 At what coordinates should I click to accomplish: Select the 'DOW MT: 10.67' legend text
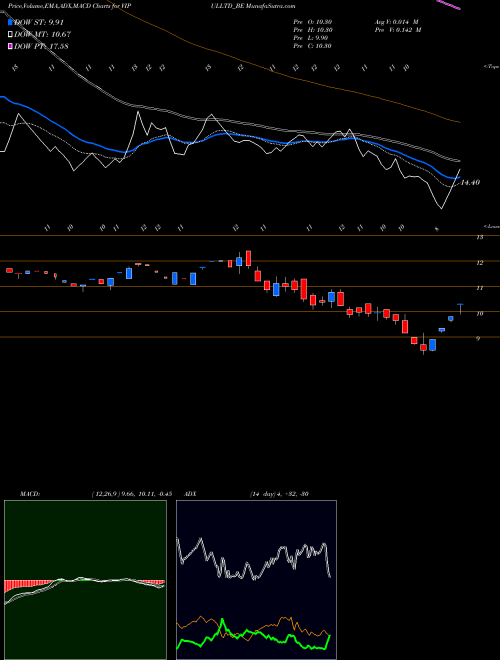click(42, 35)
